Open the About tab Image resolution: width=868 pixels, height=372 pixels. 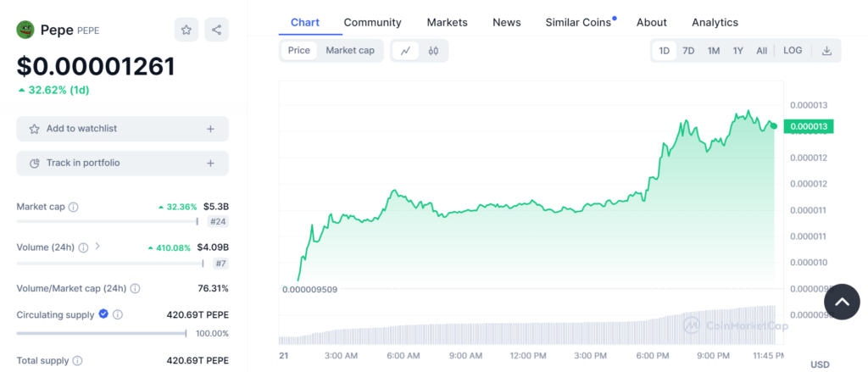pyautogui.click(x=652, y=22)
